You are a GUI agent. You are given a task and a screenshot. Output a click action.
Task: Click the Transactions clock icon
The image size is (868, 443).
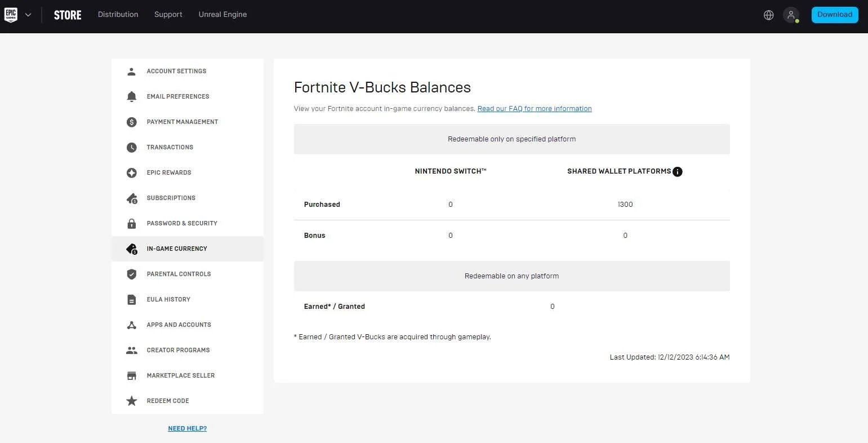coord(132,148)
